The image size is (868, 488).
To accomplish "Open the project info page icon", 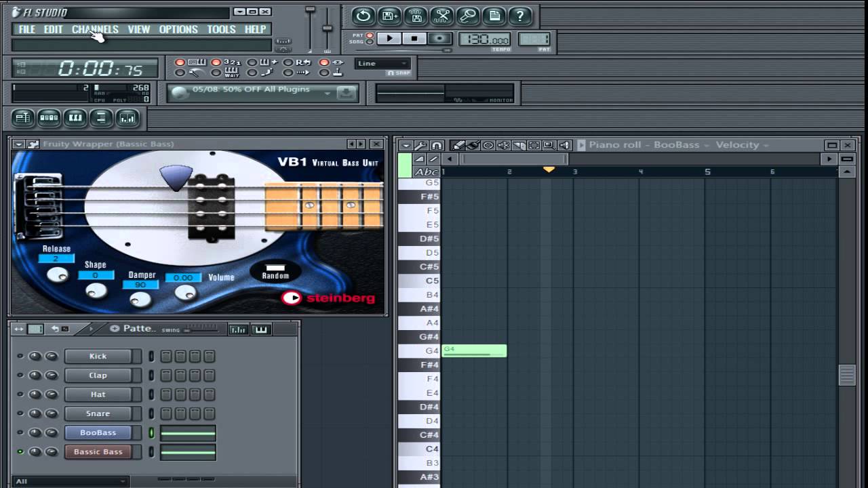I will pos(494,16).
